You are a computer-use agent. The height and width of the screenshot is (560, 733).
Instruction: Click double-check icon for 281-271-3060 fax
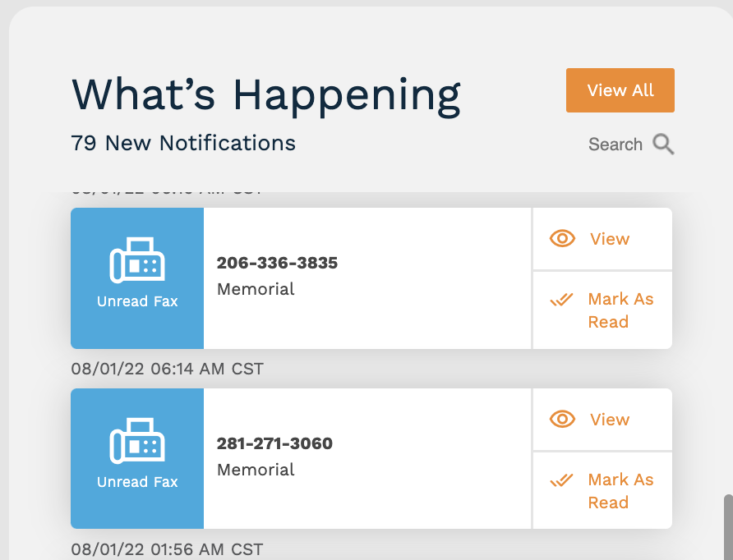[x=561, y=480]
